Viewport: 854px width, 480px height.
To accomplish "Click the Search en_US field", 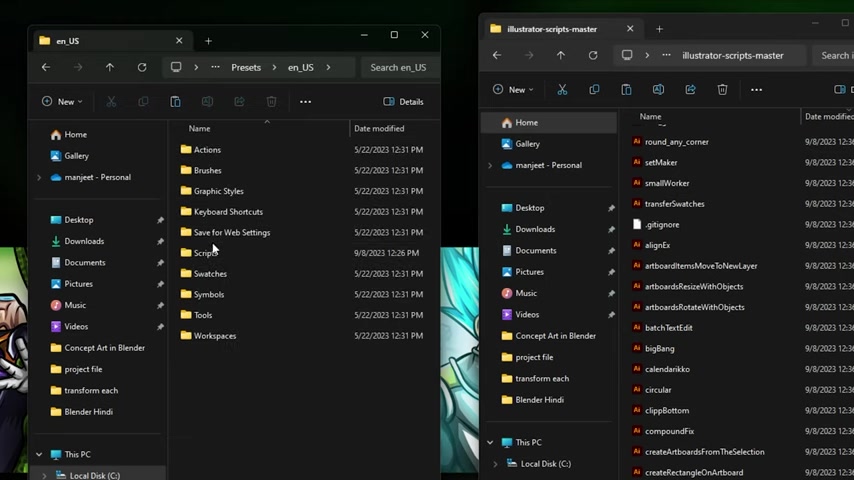I will coord(400,68).
